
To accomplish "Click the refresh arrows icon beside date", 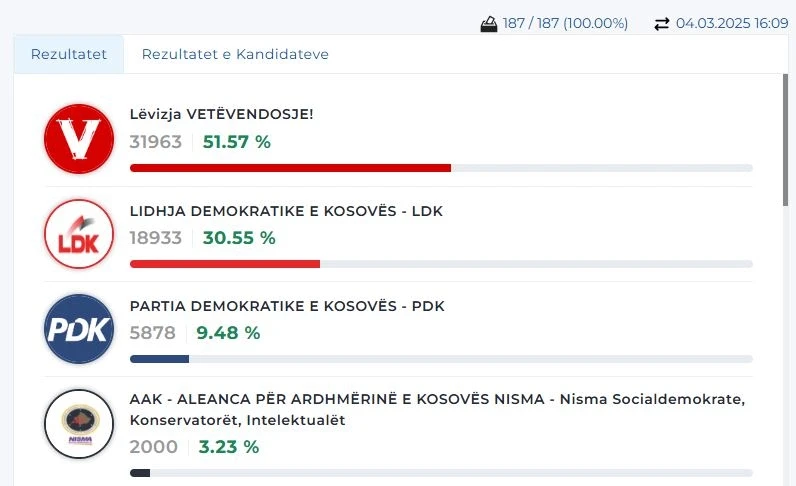I will pos(661,24).
